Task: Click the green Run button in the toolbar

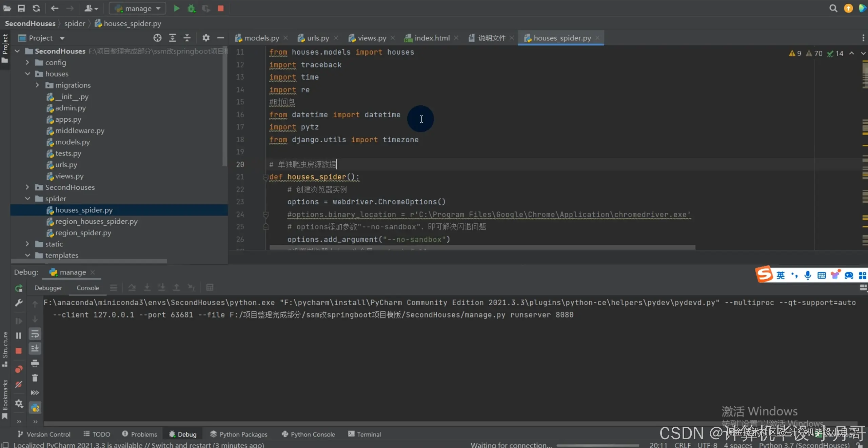Action: [176, 8]
